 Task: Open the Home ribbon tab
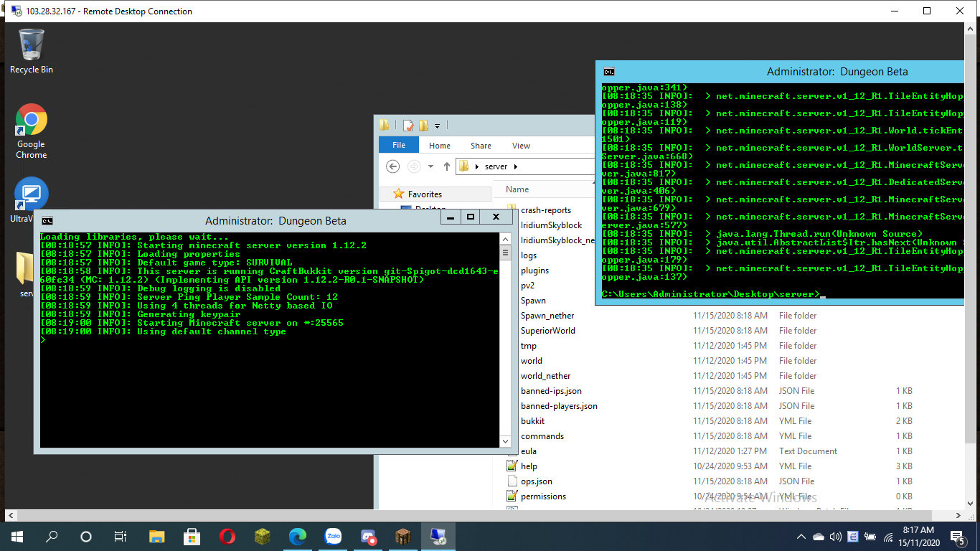440,146
